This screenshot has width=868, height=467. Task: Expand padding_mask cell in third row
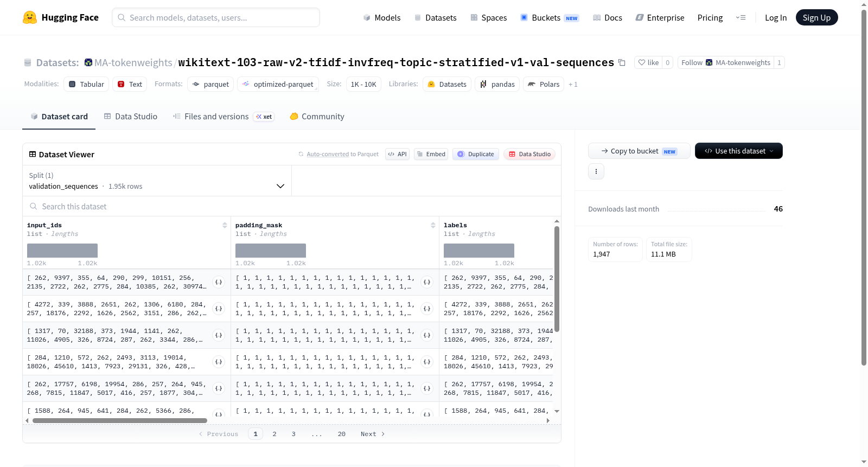[427, 335]
